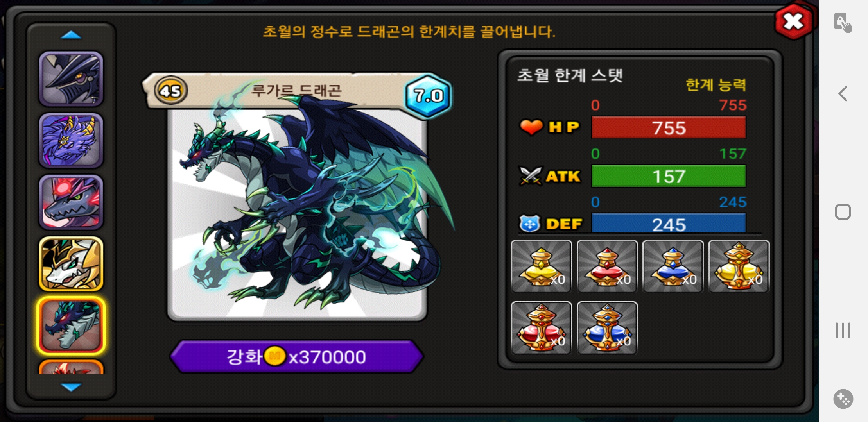Image resolution: width=868 pixels, height=422 pixels.
Task: Tap the 7.0 hexagon grade badge
Action: pyautogui.click(x=429, y=95)
